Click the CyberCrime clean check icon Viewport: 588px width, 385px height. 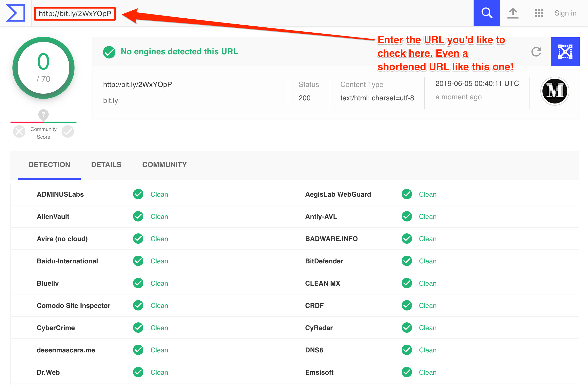[x=138, y=328]
